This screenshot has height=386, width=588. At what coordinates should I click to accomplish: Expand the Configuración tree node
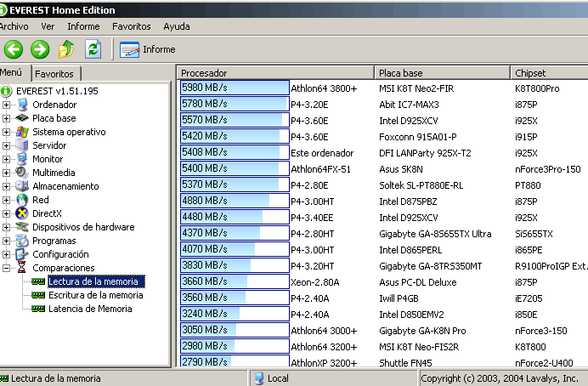(x=6, y=254)
